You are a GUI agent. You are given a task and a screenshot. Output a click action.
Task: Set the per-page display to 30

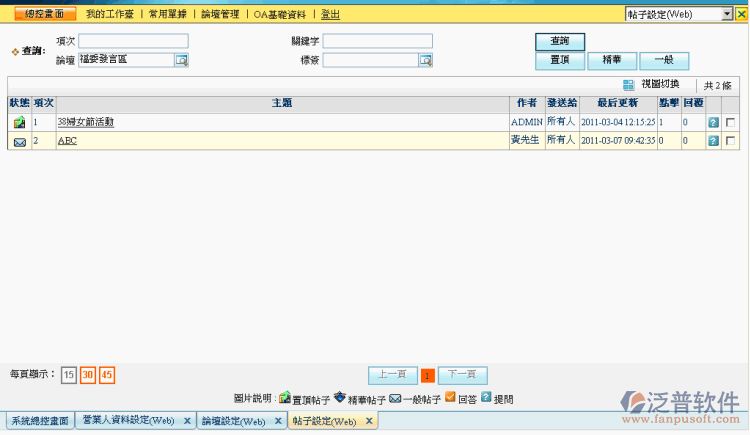coord(87,375)
